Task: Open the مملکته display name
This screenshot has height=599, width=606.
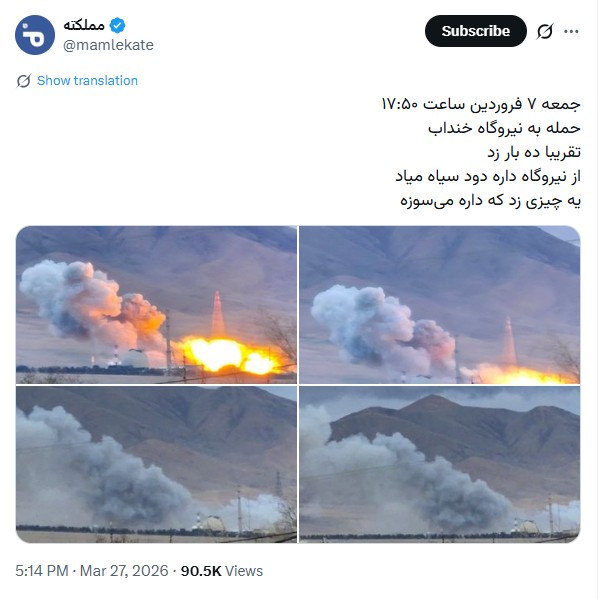Action: pos(84,26)
